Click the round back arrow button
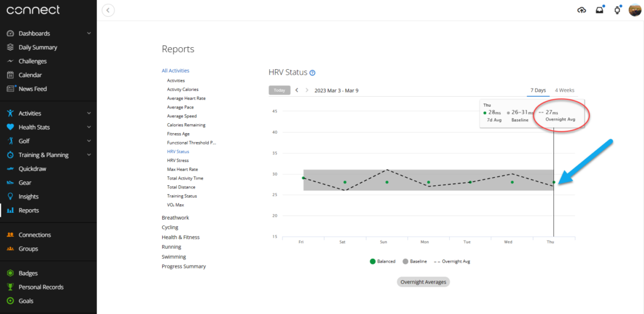Viewport: 644px width, 314px height. [x=108, y=10]
